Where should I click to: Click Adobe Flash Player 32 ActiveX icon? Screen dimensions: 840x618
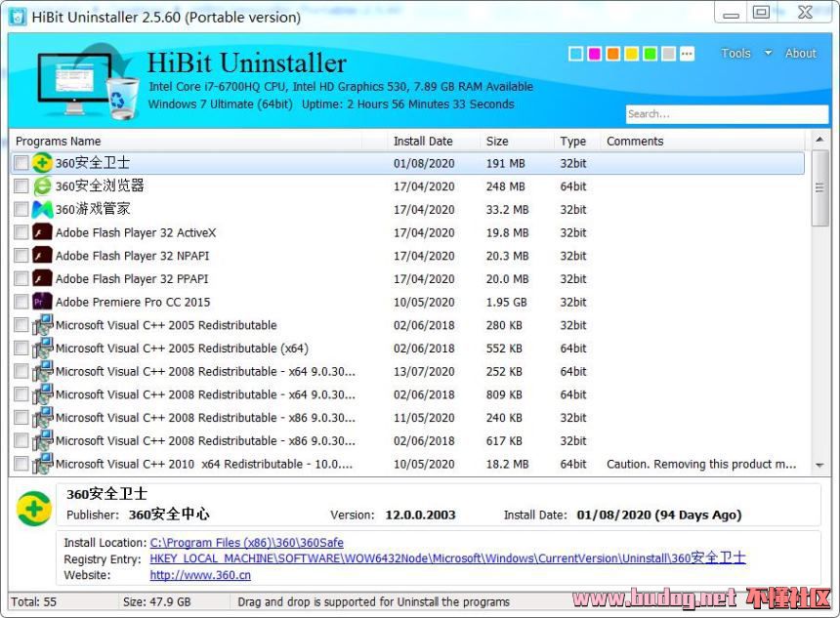coord(42,232)
